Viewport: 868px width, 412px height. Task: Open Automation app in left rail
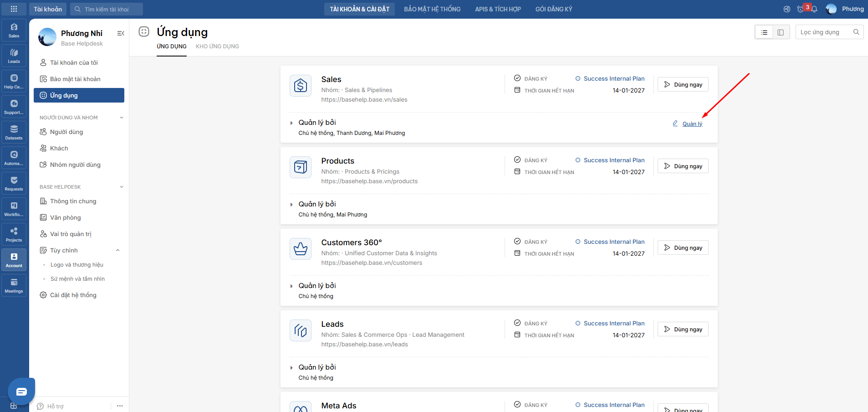point(14,158)
